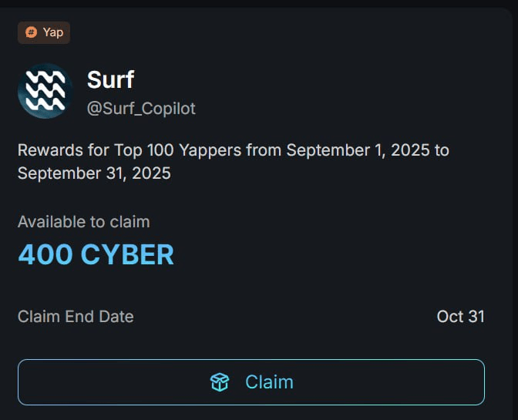Click the Claim End Date label
The image size is (518, 420).
(76, 316)
